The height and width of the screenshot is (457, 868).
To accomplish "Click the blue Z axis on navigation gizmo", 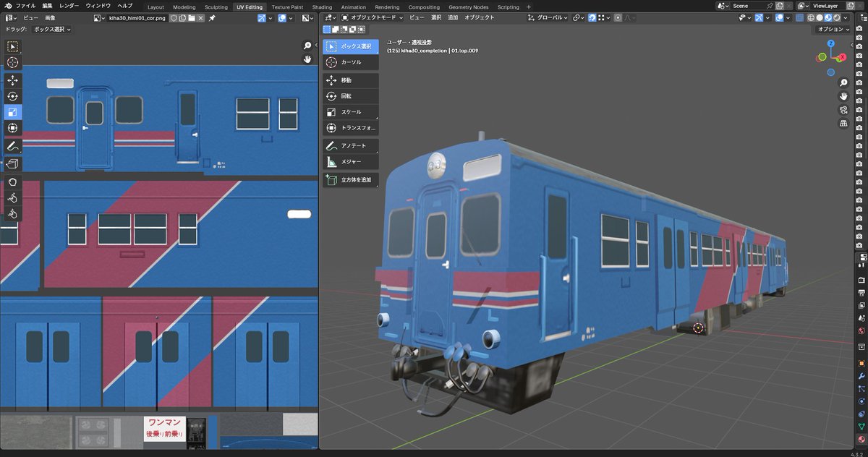I will (x=832, y=43).
